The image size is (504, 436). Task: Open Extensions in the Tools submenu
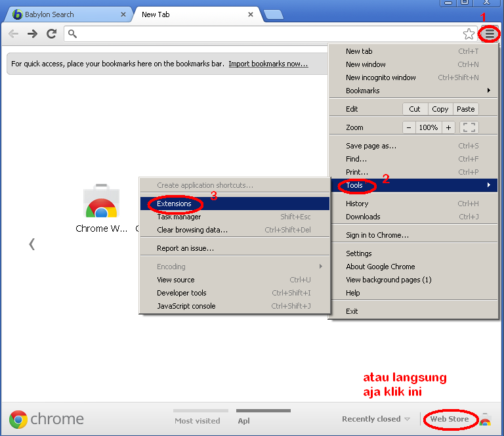coord(235,204)
